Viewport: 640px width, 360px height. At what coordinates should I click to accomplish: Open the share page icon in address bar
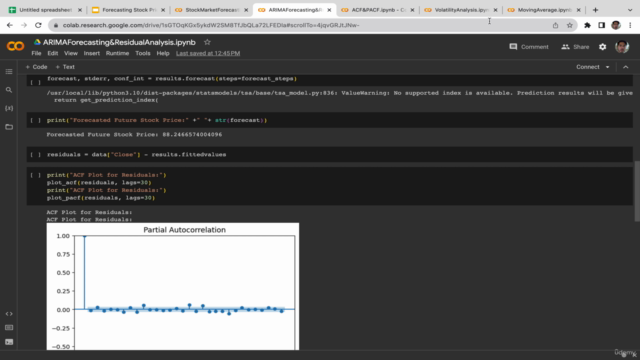tap(556, 25)
